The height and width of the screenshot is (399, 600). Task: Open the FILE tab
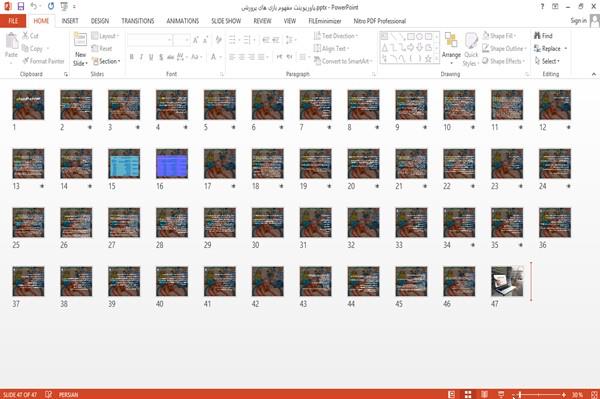pos(13,21)
